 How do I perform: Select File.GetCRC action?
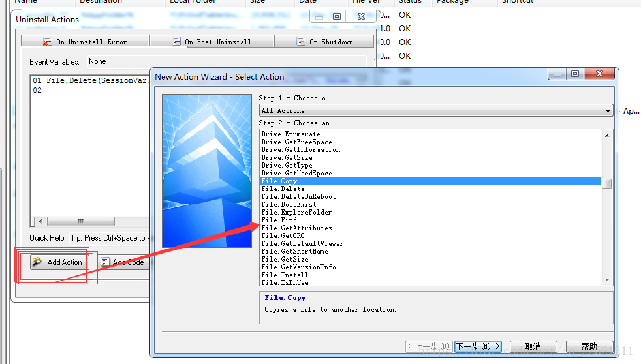pyautogui.click(x=283, y=235)
